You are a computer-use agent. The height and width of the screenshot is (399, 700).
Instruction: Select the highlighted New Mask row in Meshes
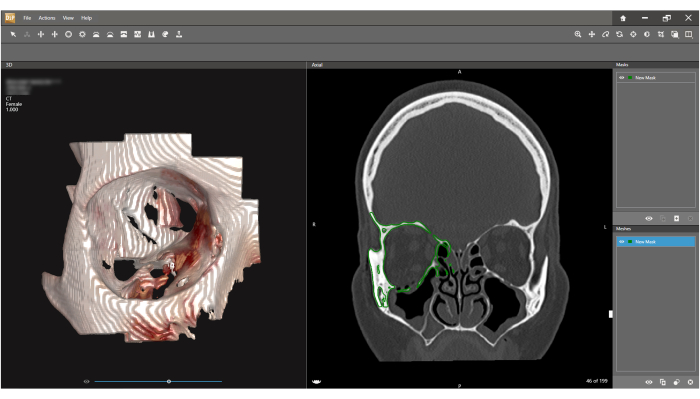[x=656, y=241]
